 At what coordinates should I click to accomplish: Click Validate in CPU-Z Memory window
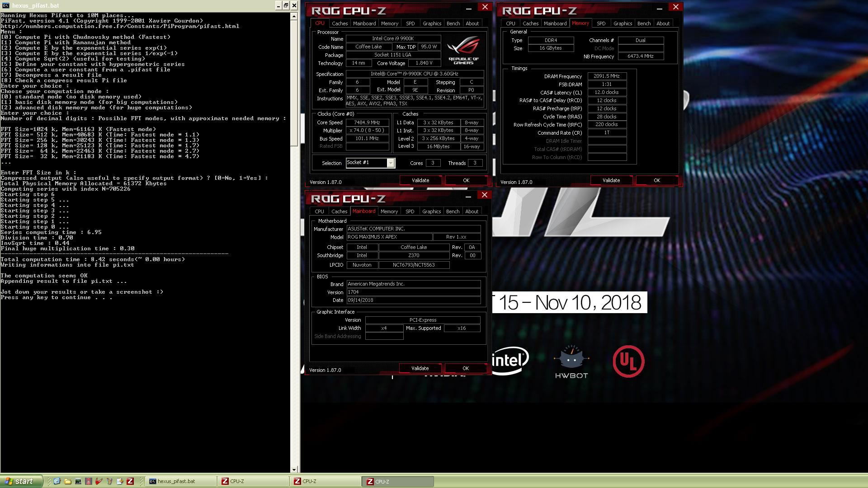tap(611, 180)
